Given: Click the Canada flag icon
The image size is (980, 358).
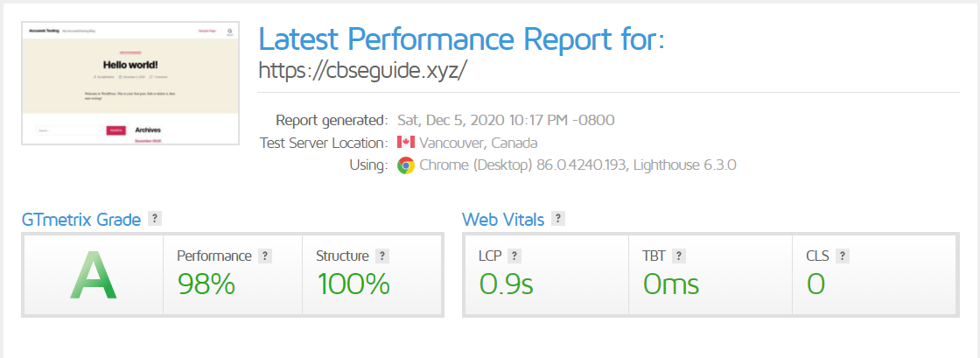Looking at the screenshot, I should (x=405, y=143).
